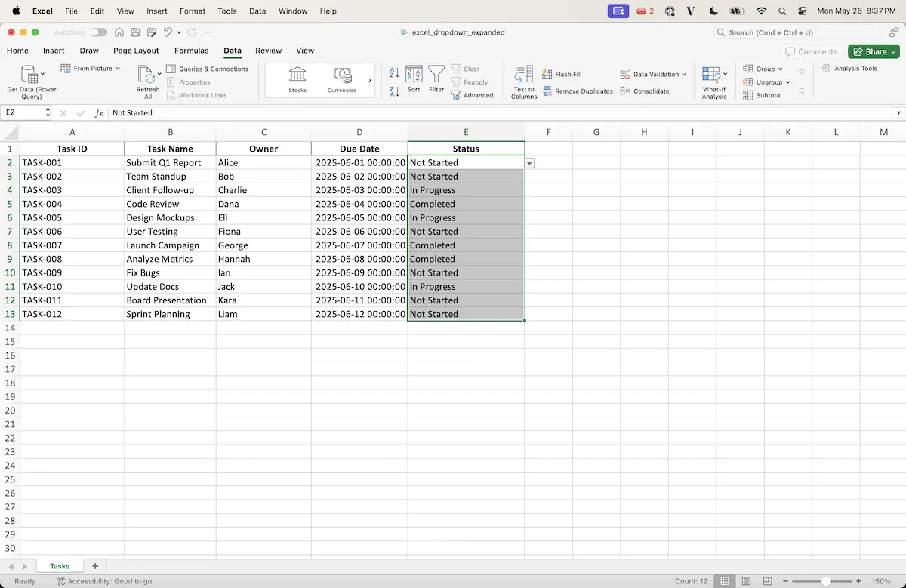Image resolution: width=906 pixels, height=588 pixels.
Task: Launch Text to Columns
Action: (524, 82)
